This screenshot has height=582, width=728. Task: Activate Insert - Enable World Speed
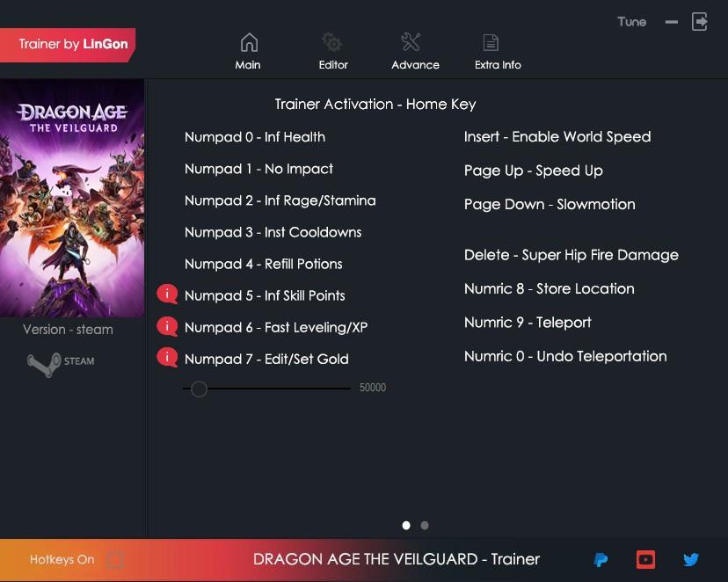pos(557,136)
